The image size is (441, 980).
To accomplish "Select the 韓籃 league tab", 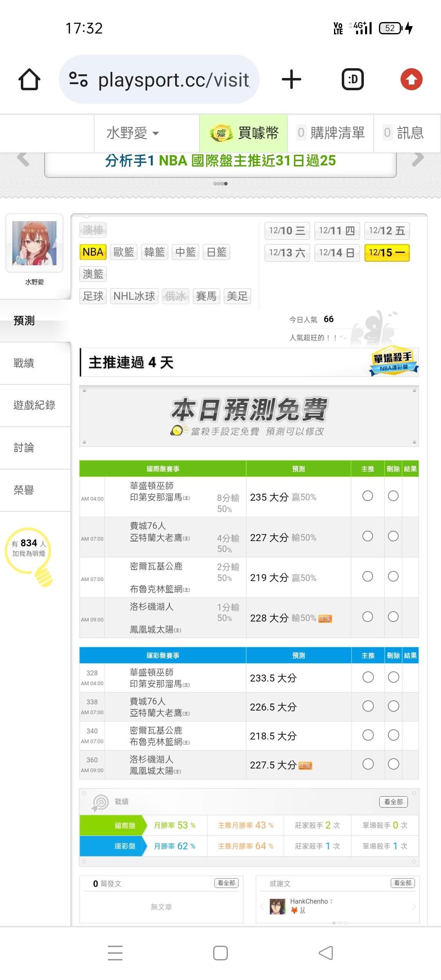I will (155, 252).
